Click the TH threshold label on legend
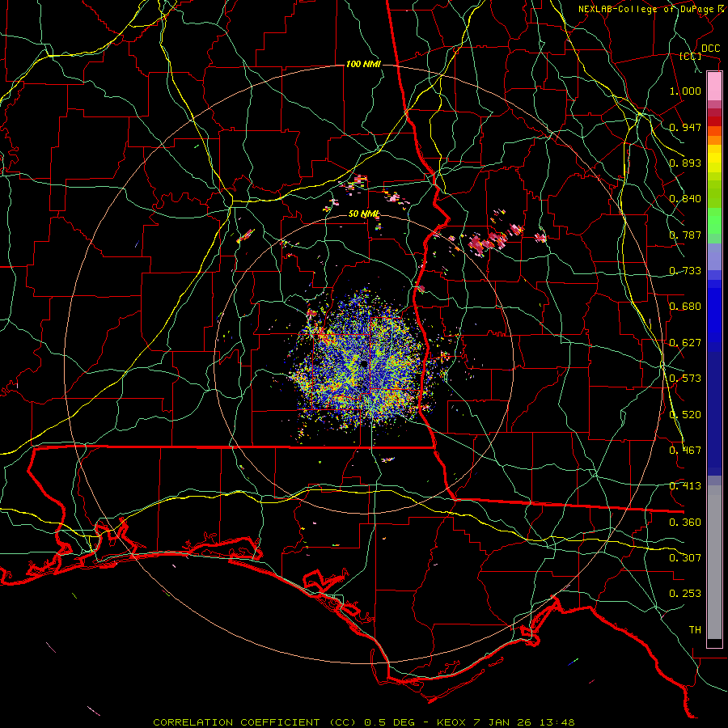The width and height of the screenshot is (728, 728). coord(695,630)
